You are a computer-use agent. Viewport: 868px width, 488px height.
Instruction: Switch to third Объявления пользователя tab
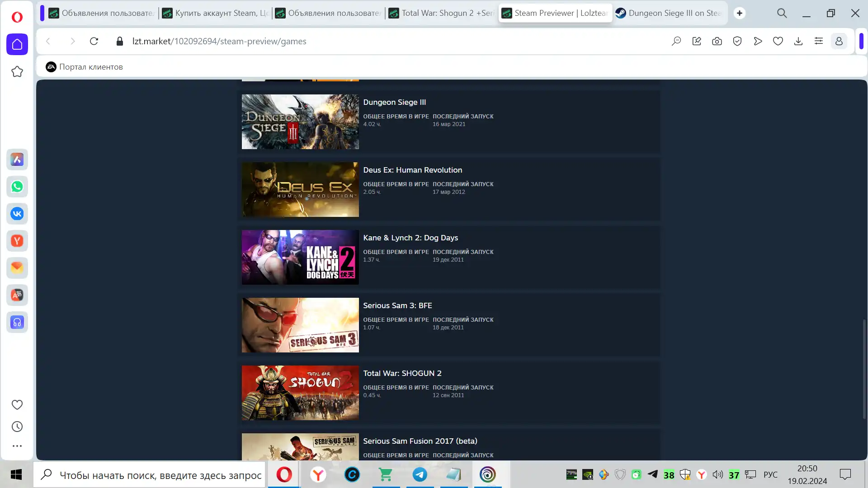coord(329,13)
